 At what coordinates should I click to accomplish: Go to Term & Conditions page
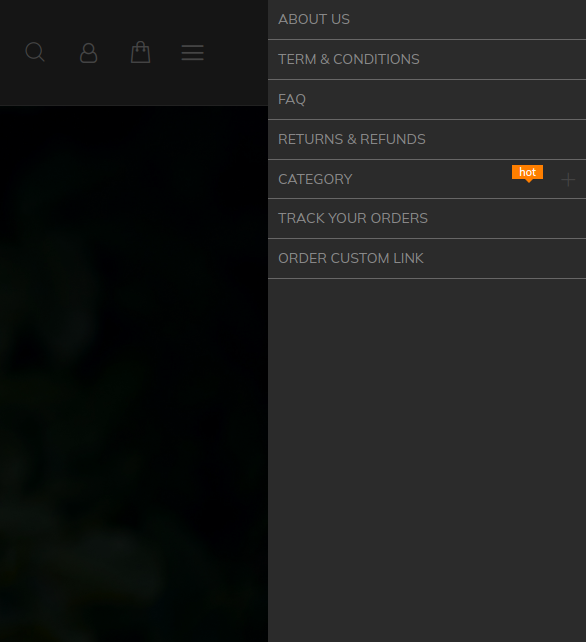(427, 59)
